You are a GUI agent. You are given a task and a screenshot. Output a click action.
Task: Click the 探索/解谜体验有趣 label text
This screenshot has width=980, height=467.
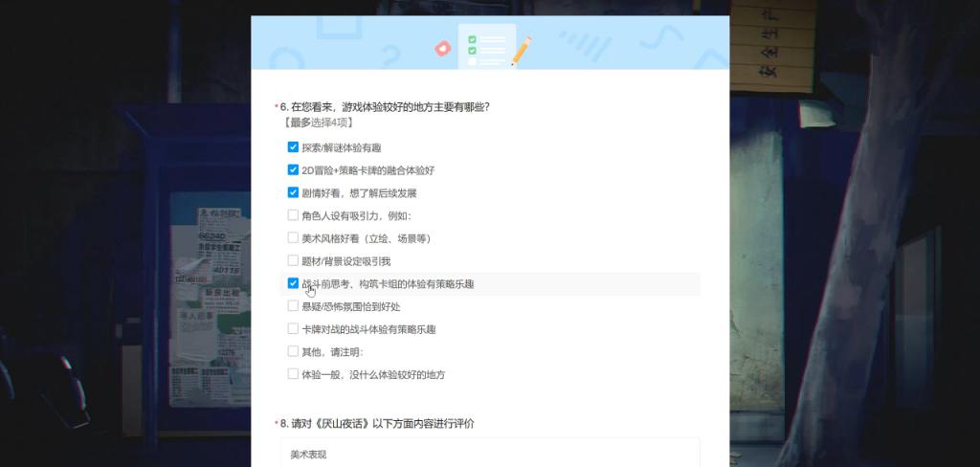[x=341, y=148]
